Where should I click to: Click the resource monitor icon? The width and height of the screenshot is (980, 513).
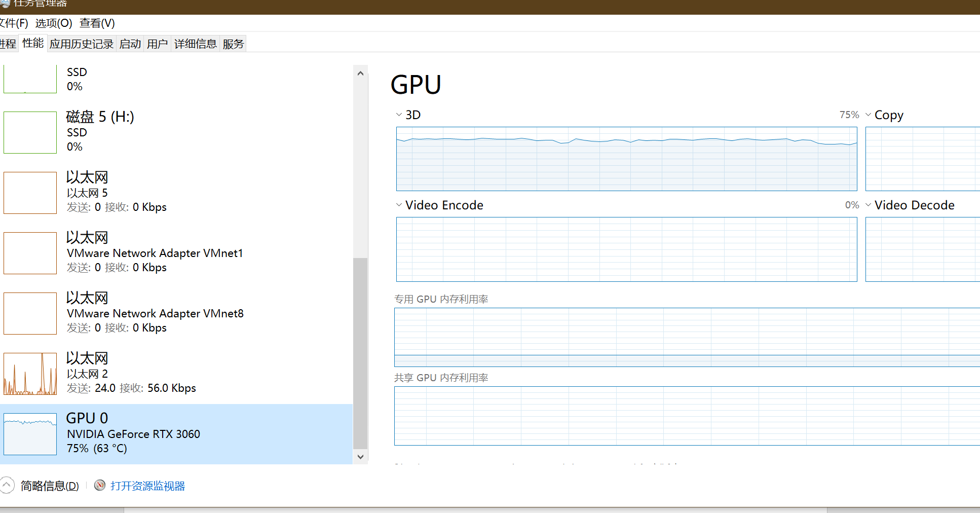tap(100, 486)
